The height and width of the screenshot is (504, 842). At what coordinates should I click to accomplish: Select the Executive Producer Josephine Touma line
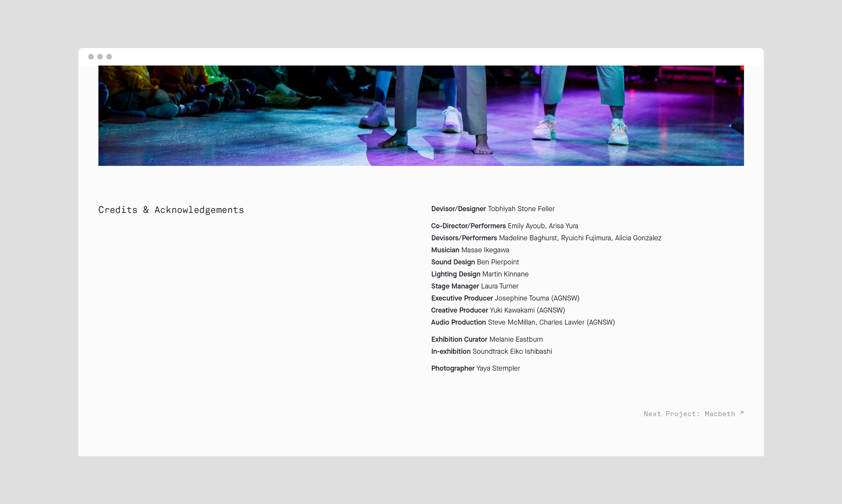[506, 298]
